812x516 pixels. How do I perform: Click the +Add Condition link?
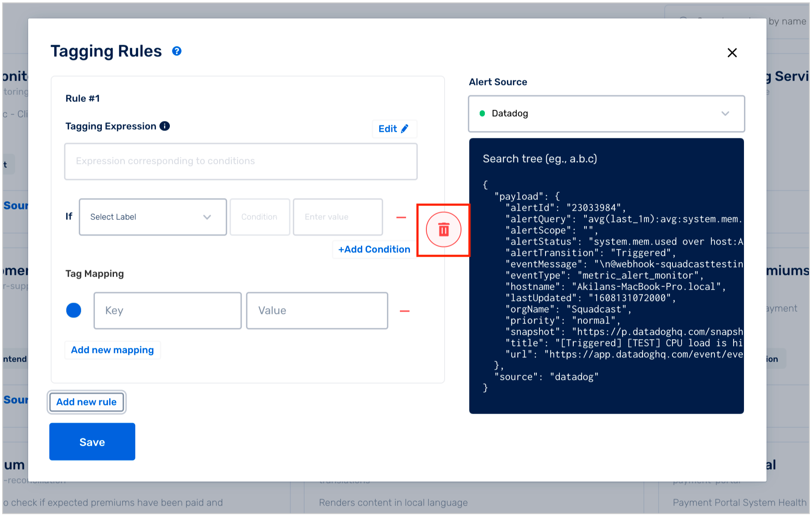pyautogui.click(x=374, y=250)
